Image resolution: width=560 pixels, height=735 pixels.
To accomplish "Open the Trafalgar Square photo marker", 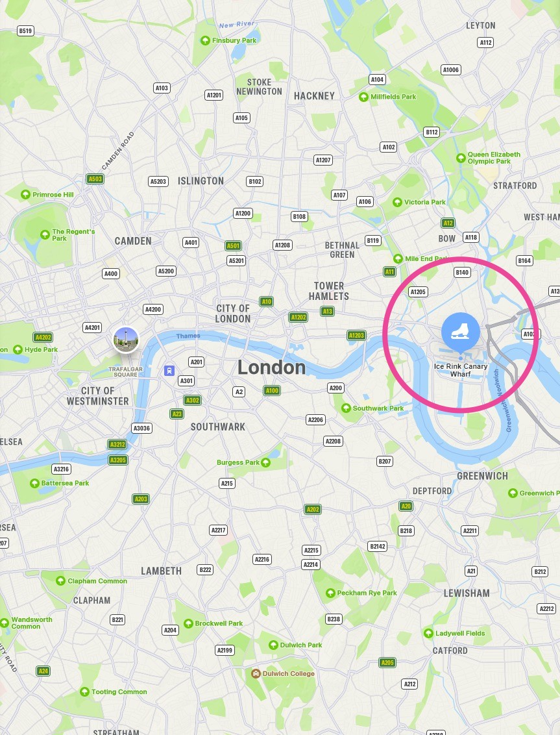I will (126, 340).
